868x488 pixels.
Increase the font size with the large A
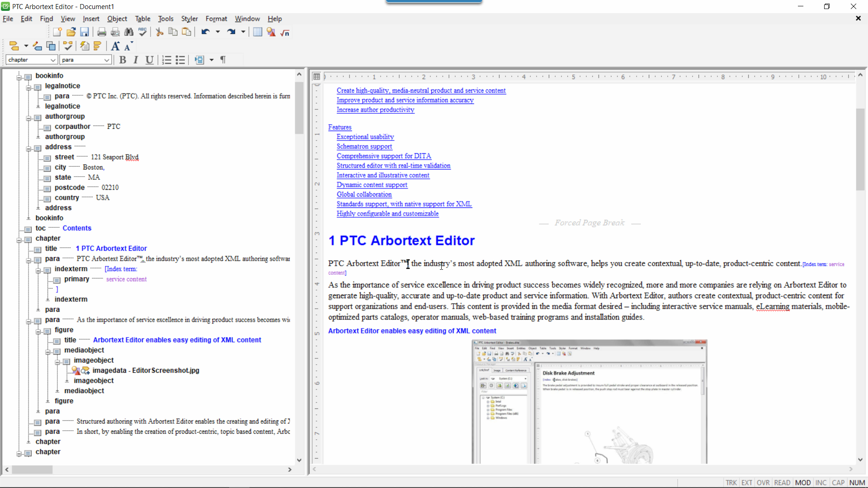coord(115,46)
